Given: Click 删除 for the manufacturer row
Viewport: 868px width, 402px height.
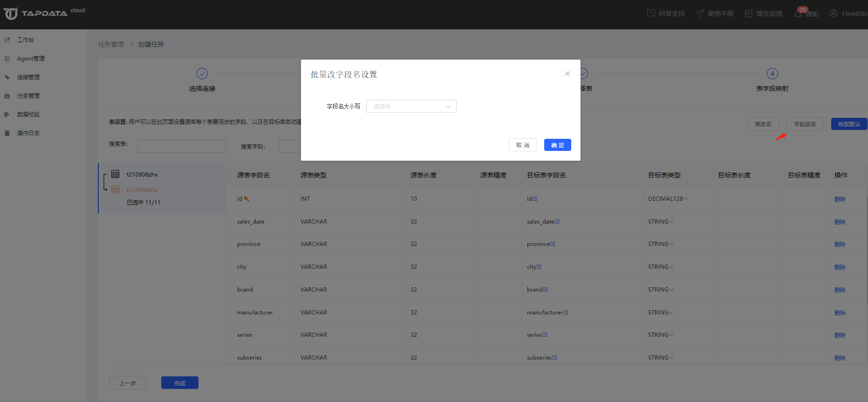Looking at the screenshot, I should (x=840, y=313).
